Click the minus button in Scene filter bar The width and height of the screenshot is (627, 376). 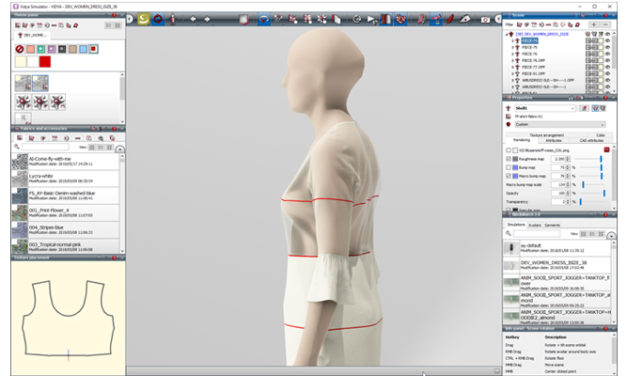pyautogui.click(x=605, y=25)
